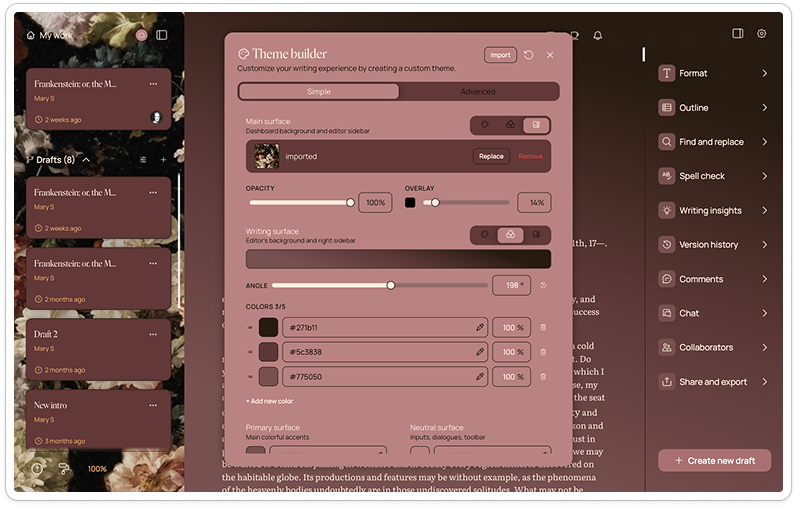Image resolution: width=798 pixels, height=508 pixels.
Task: Collapse the Drafts (8) section
Action: coord(87,160)
